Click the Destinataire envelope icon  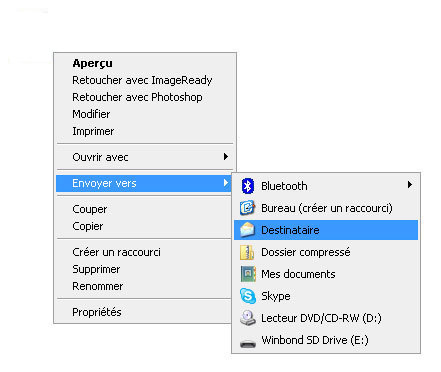(x=248, y=230)
